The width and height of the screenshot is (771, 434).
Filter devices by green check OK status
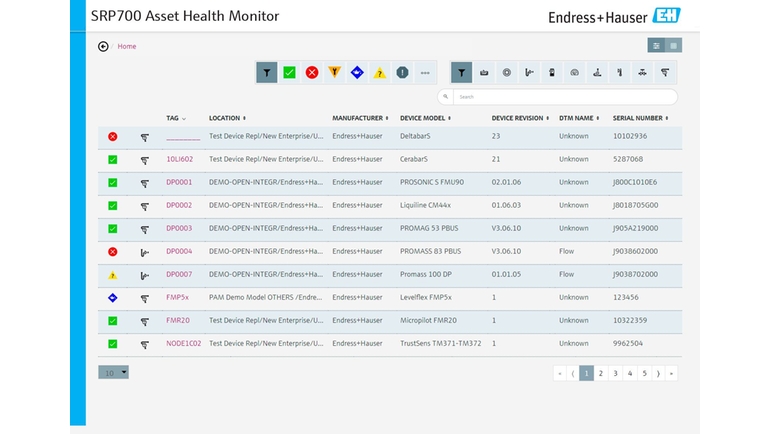[289, 73]
